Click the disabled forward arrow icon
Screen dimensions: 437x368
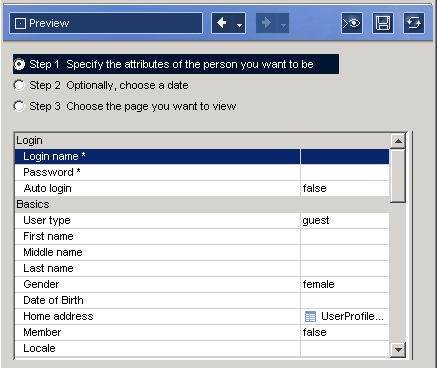tap(266, 23)
